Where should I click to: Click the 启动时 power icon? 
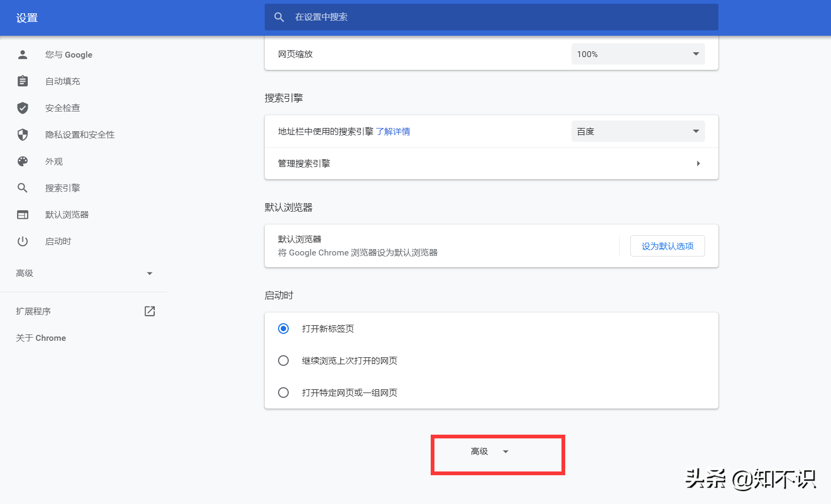click(x=22, y=241)
